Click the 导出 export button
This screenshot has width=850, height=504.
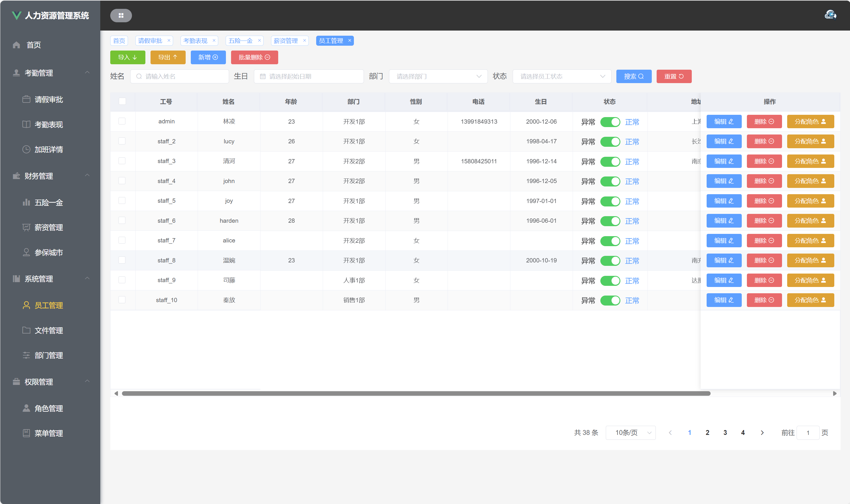(x=168, y=57)
